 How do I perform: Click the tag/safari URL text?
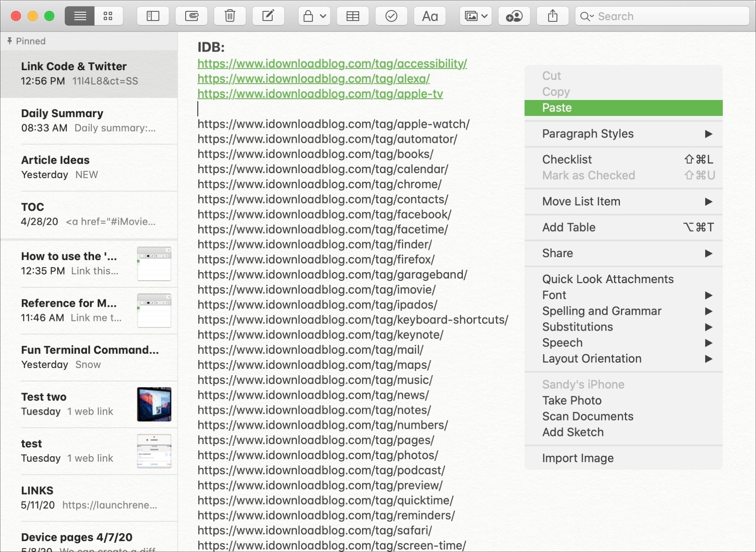[315, 531]
